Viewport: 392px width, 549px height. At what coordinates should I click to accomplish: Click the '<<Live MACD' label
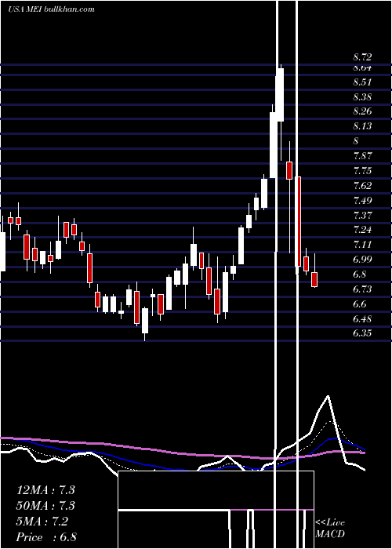point(330,528)
